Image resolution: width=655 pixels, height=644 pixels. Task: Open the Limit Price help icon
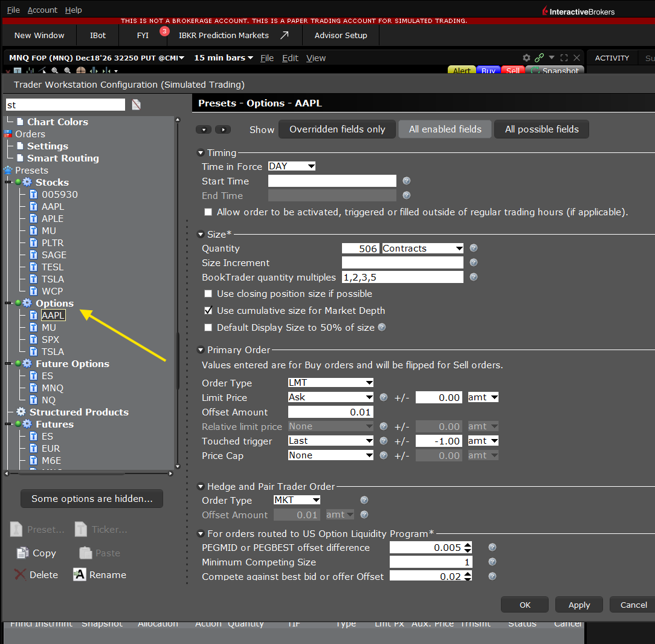[x=384, y=397]
